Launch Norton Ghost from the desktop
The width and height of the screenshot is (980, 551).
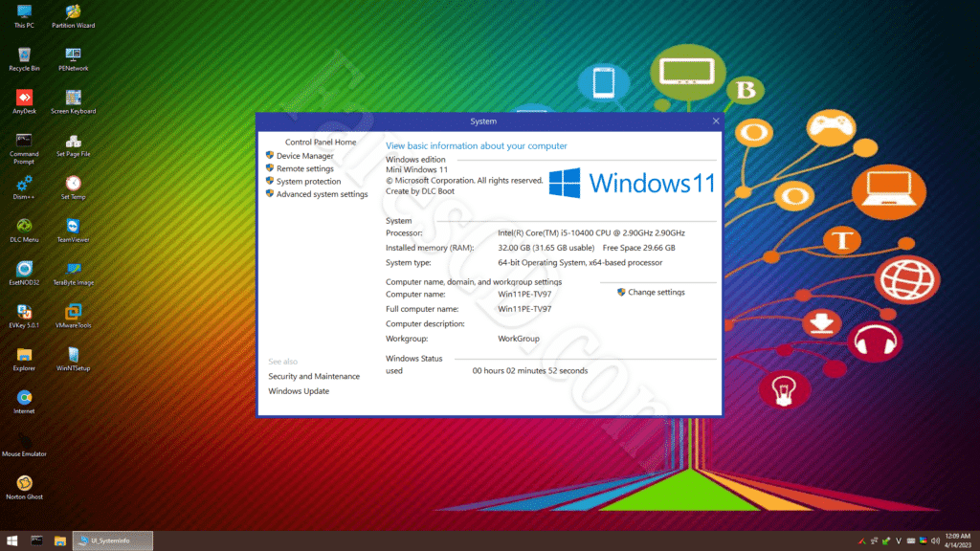click(x=24, y=487)
